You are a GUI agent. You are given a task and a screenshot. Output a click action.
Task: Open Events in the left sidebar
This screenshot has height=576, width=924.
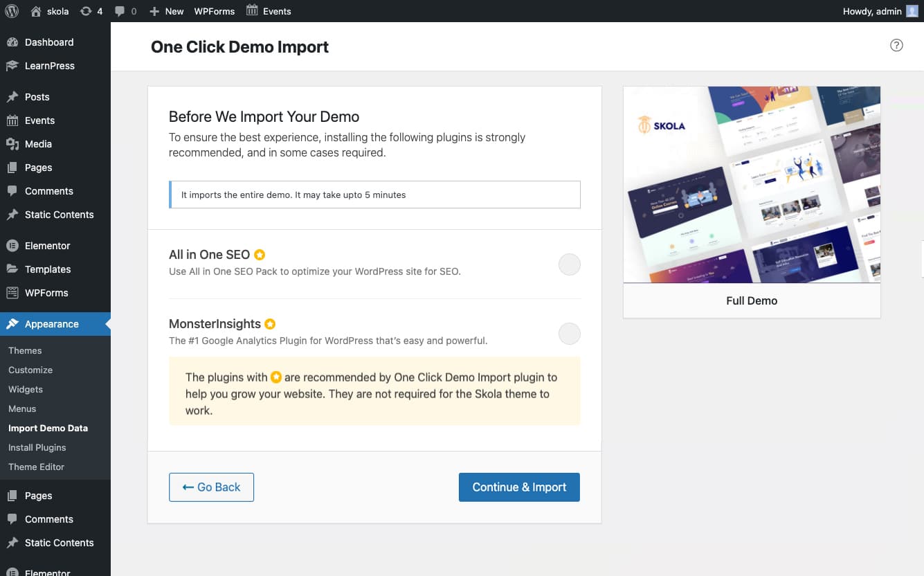click(55, 120)
